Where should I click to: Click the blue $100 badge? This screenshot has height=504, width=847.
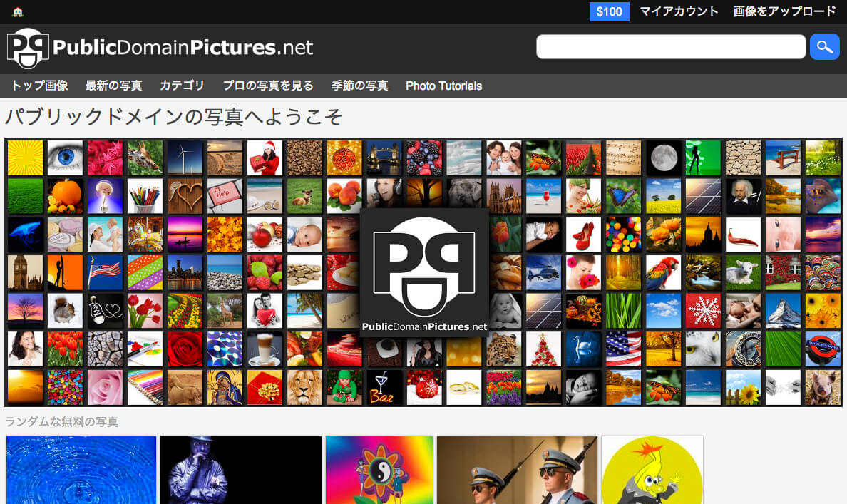point(610,12)
